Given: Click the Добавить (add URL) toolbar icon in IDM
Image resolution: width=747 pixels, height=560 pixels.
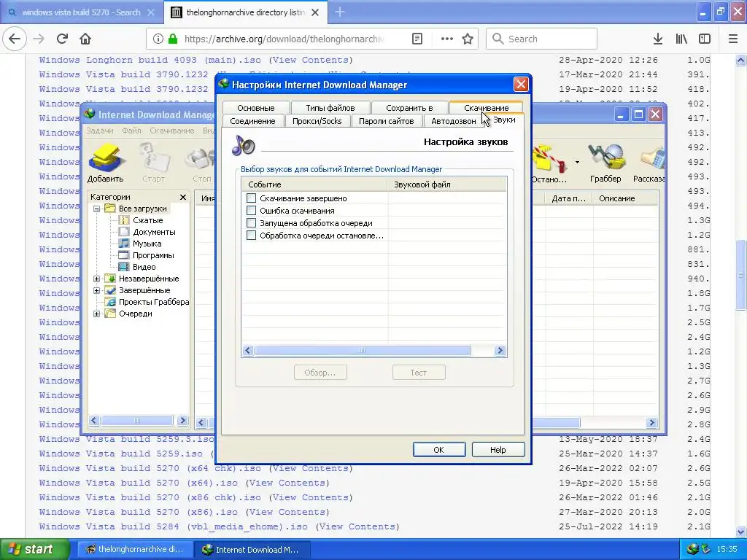Looking at the screenshot, I should click(106, 163).
